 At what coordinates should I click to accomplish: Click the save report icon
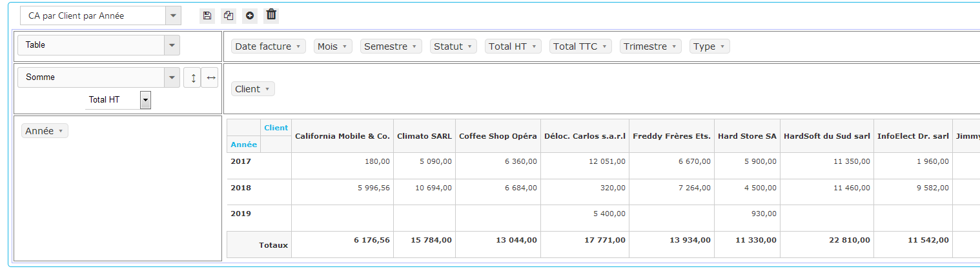[207, 15]
